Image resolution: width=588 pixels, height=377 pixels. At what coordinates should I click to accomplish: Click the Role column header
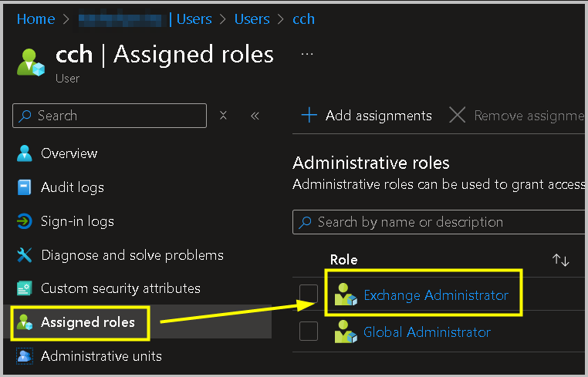click(343, 260)
